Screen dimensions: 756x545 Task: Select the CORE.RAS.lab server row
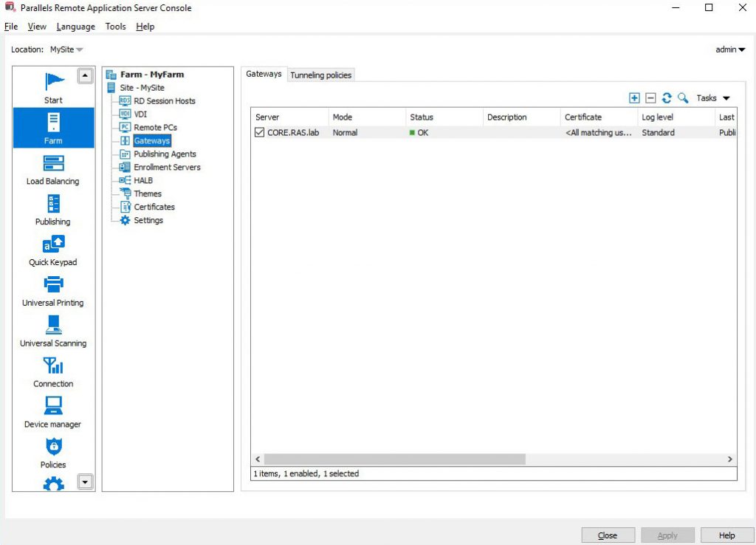point(494,133)
